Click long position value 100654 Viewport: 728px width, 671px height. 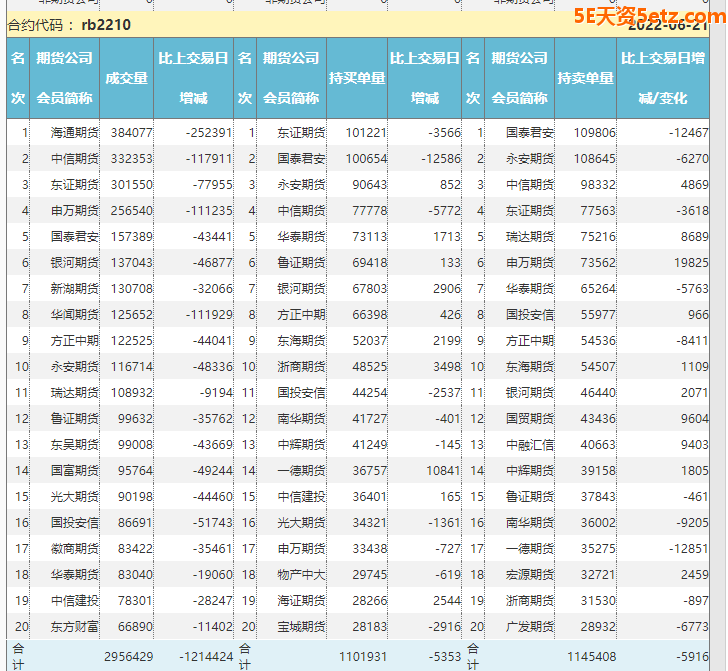366,159
